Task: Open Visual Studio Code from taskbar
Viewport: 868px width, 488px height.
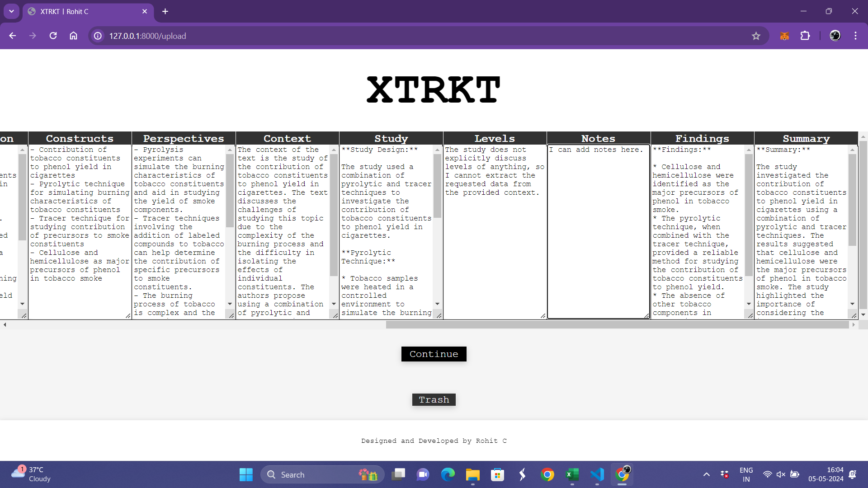Action: (x=597, y=474)
